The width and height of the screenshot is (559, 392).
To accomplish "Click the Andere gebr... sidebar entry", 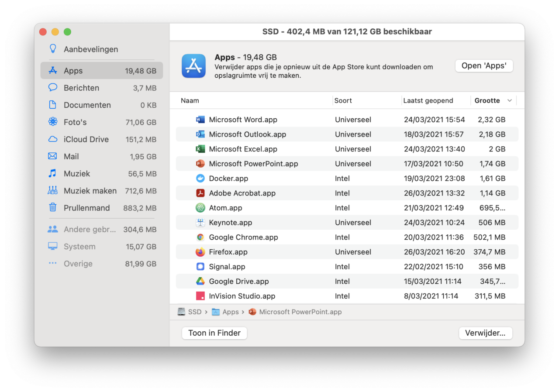I will (101, 230).
